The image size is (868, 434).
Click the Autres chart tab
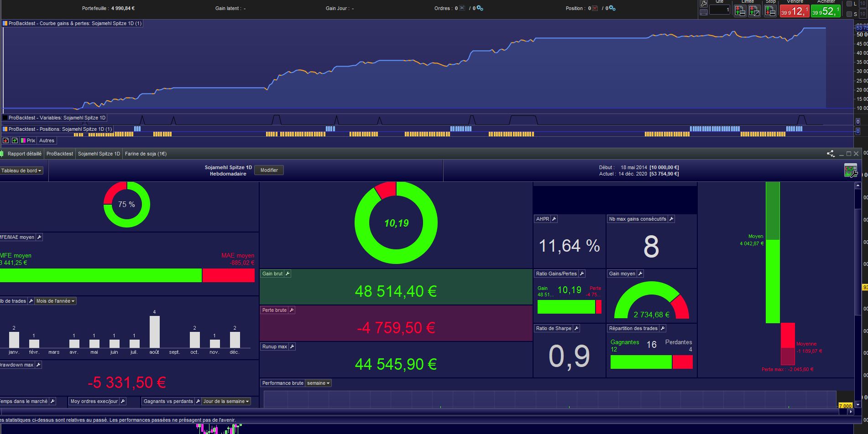pyautogui.click(x=47, y=140)
